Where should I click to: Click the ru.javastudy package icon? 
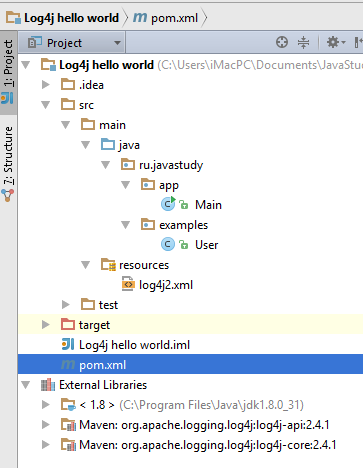click(128, 164)
